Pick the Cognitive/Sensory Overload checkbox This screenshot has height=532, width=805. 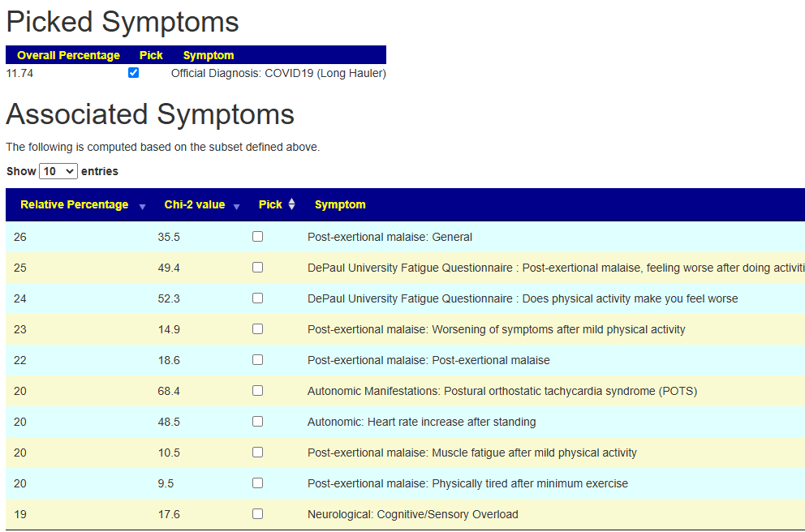pos(257,514)
